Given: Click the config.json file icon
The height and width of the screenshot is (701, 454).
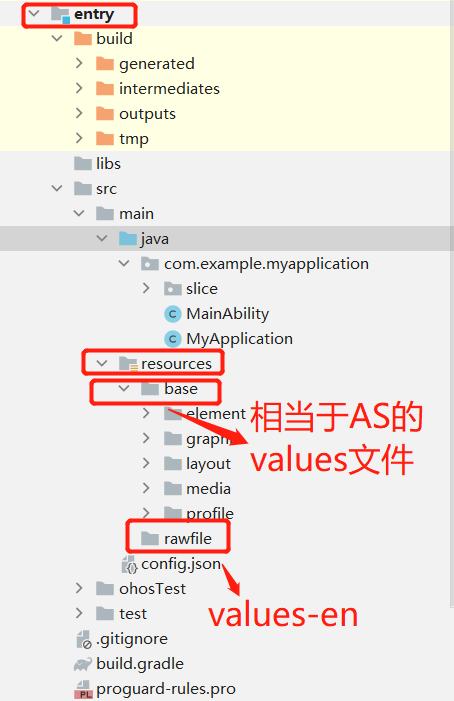Looking at the screenshot, I should pyautogui.click(x=129, y=564).
